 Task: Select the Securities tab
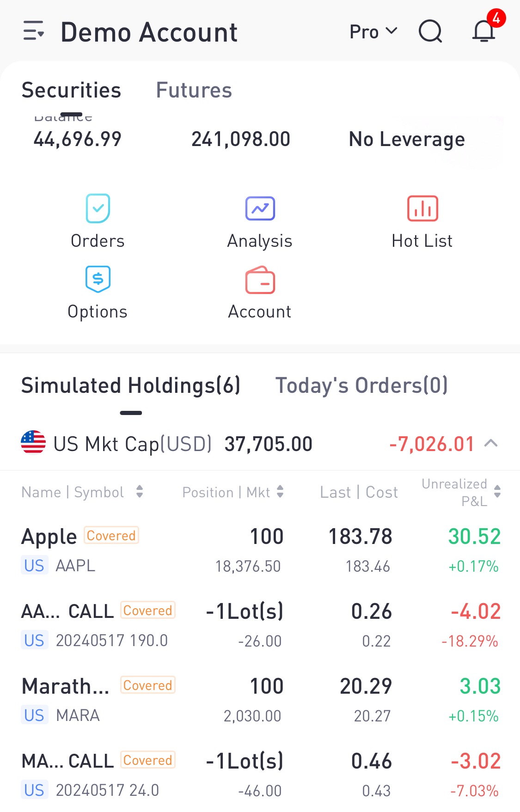71,90
